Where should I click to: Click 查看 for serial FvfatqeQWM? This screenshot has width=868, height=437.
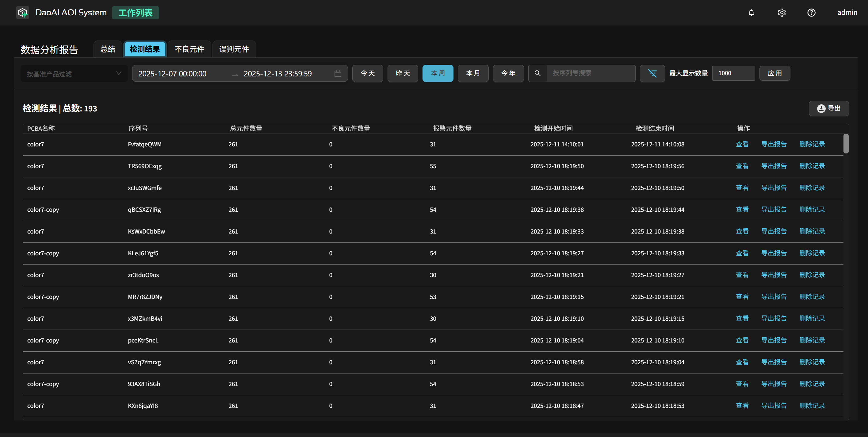click(742, 144)
